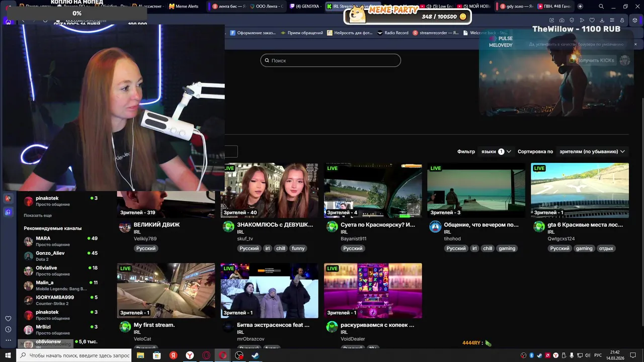Take page snapshot with camera icon

(561, 20)
